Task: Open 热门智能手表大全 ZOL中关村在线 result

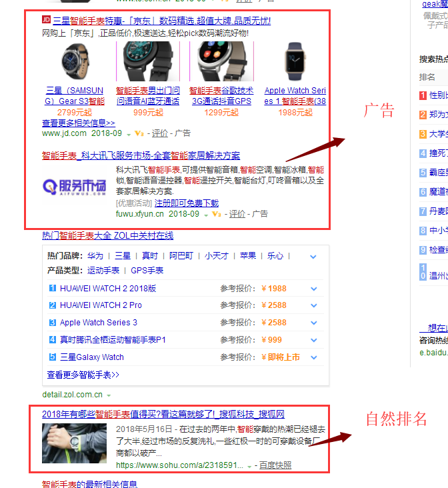Action: click(107, 235)
